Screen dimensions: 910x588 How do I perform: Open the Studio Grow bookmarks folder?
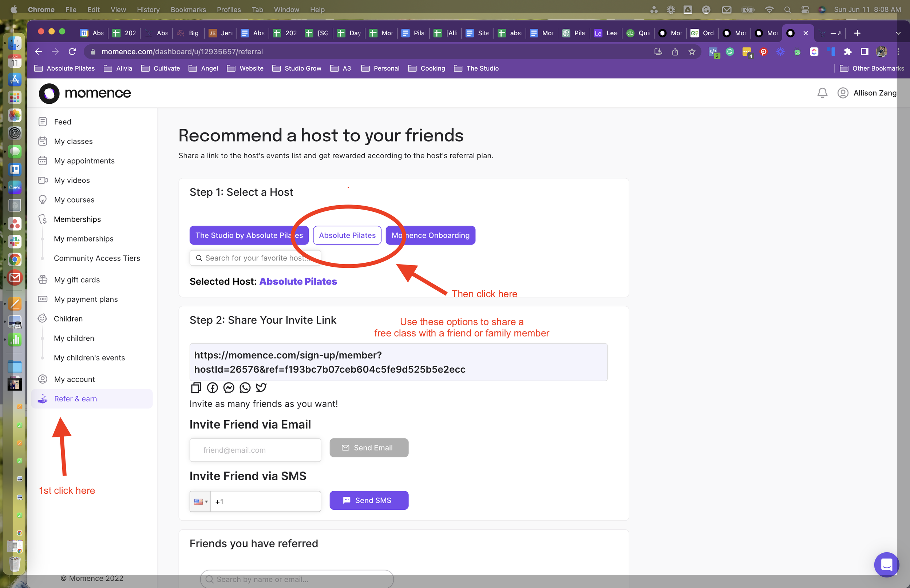297,68
